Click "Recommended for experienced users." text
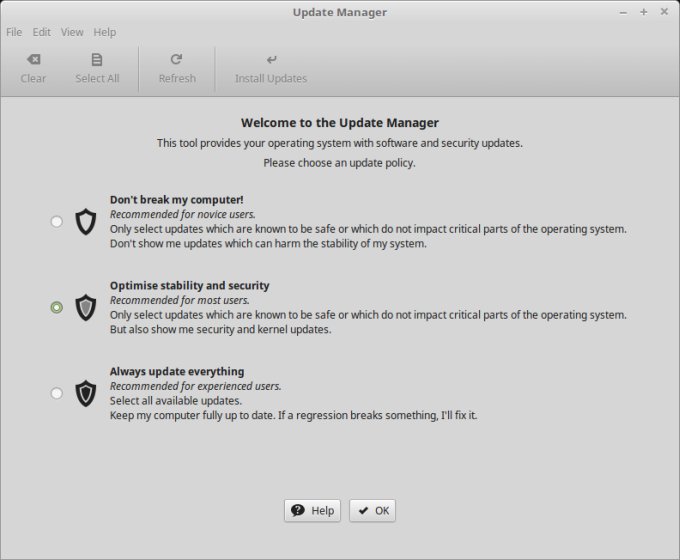The height and width of the screenshot is (560, 680). click(x=196, y=386)
